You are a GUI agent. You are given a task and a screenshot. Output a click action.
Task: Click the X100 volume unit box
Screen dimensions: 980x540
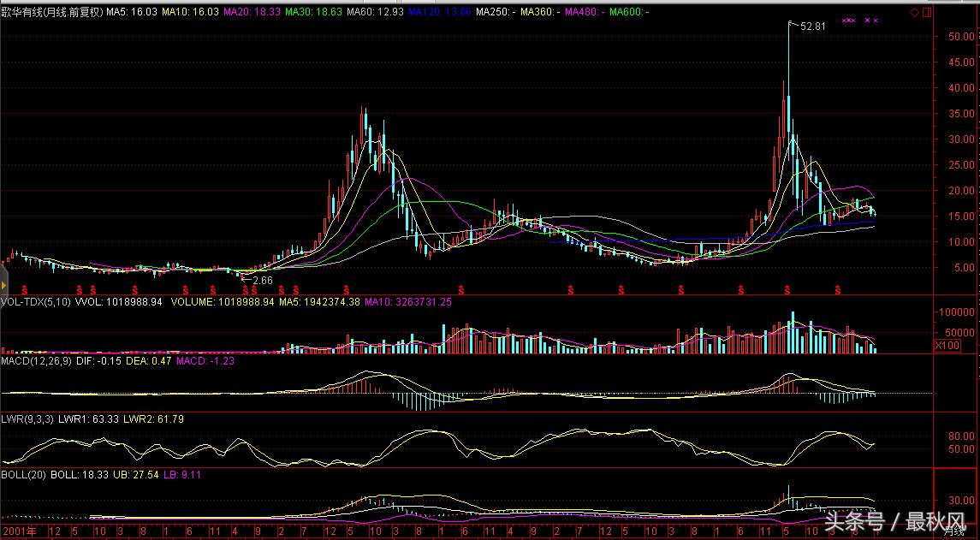[947, 346]
